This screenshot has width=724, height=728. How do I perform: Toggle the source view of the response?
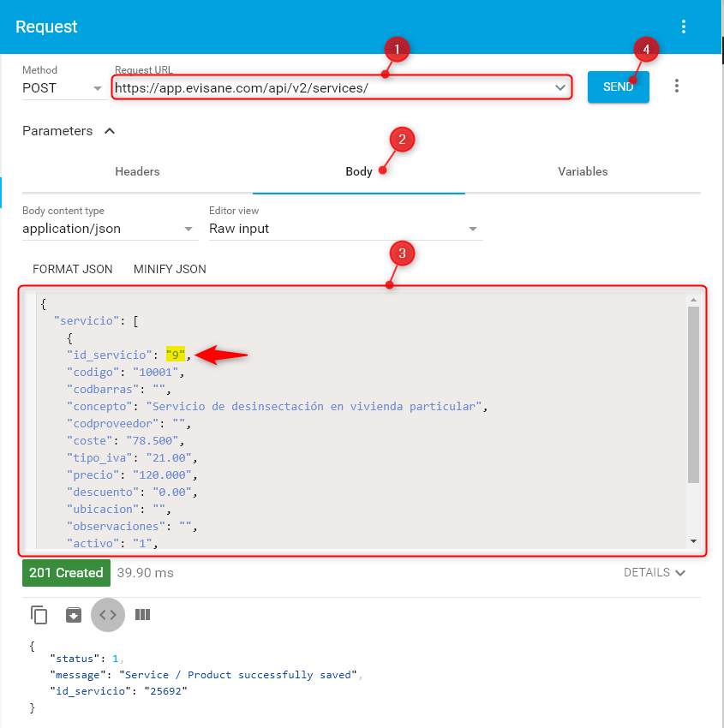[x=108, y=614]
